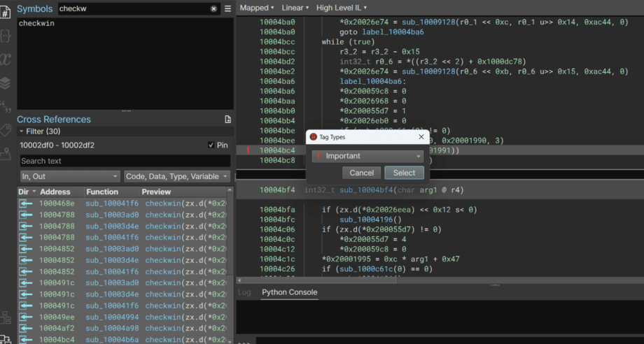Open the In, Out direction dropdown
The width and height of the screenshot is (644, 344).
pos(69,177)
